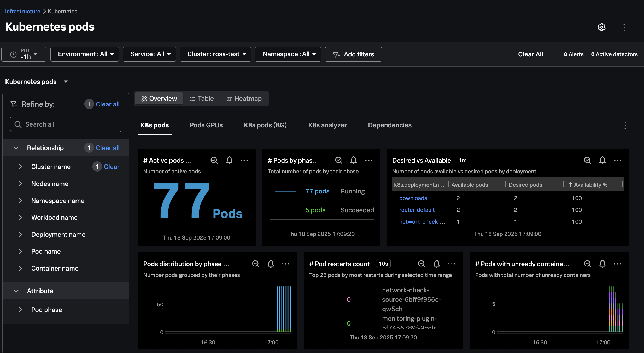The height and width of the screenshot is (353, 644).
Task: Open the Cluster rosa-test filter dropdown
Action: click(215, 54)
